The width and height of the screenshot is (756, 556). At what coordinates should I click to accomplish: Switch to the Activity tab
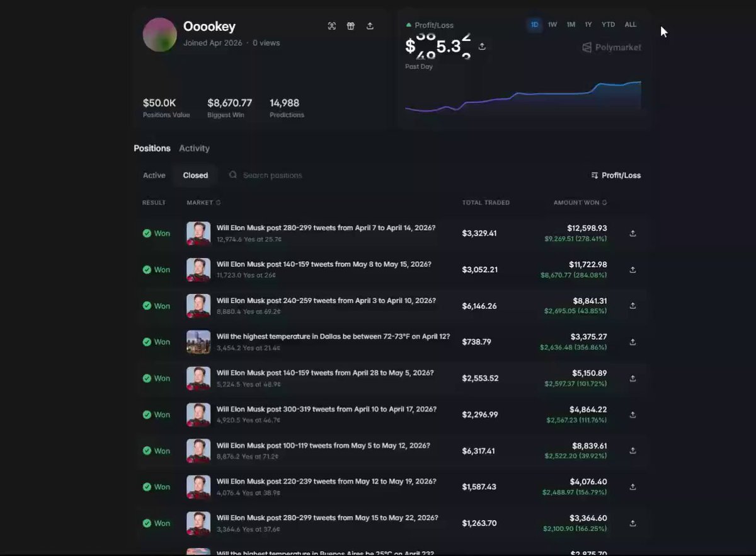pyautogui.click(x=194, y=148)
